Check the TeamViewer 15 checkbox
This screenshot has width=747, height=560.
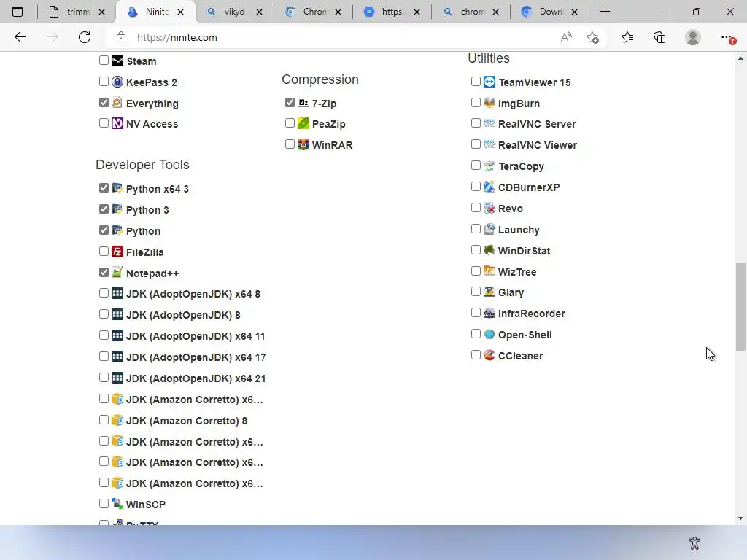click(x=476, y=82)
